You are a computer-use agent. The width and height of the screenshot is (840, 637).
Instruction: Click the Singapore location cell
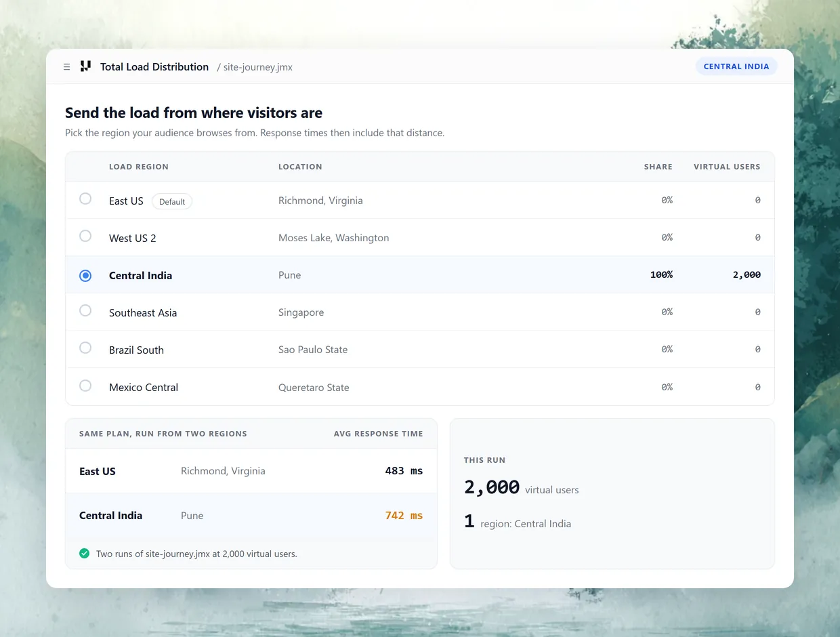[x=301, y=312]
